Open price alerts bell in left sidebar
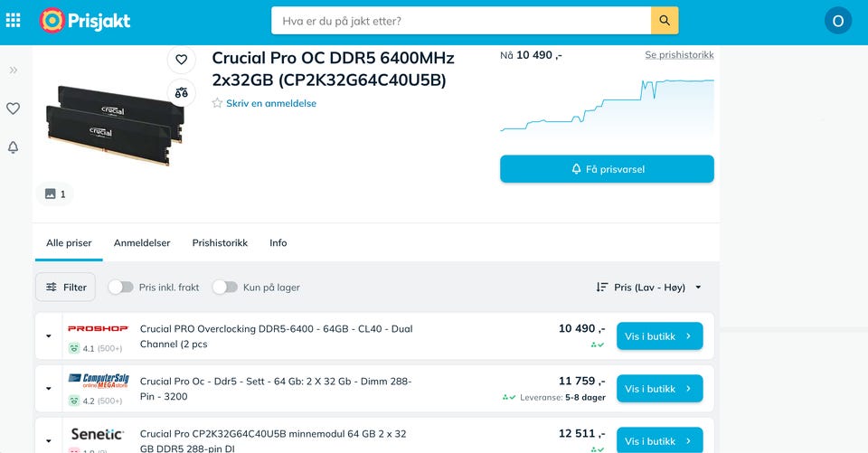The image size is (868, 453). pyautogui.click(x=14, y=147)
